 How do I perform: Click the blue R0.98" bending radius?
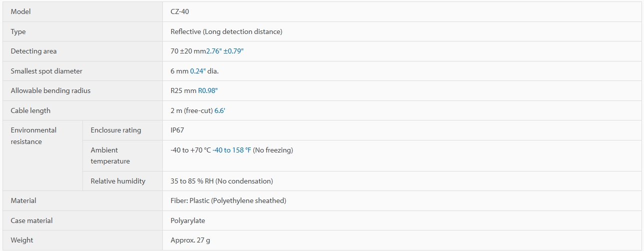(208, 90)
